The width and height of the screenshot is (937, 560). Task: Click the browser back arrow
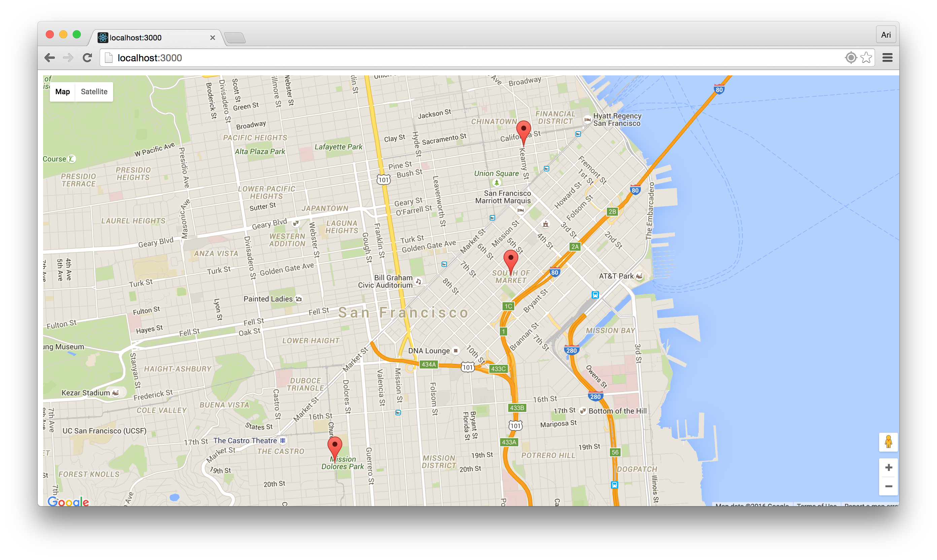(x=49, y=58)
